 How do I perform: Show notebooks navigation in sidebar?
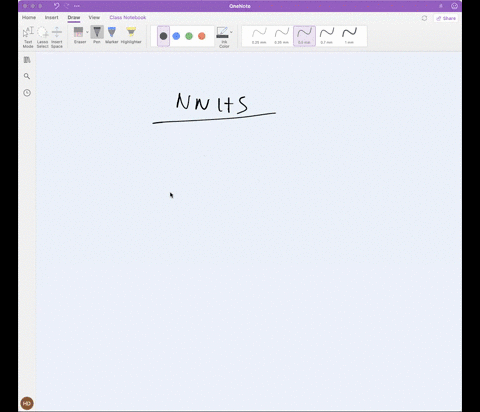click(x=27, y=60)
